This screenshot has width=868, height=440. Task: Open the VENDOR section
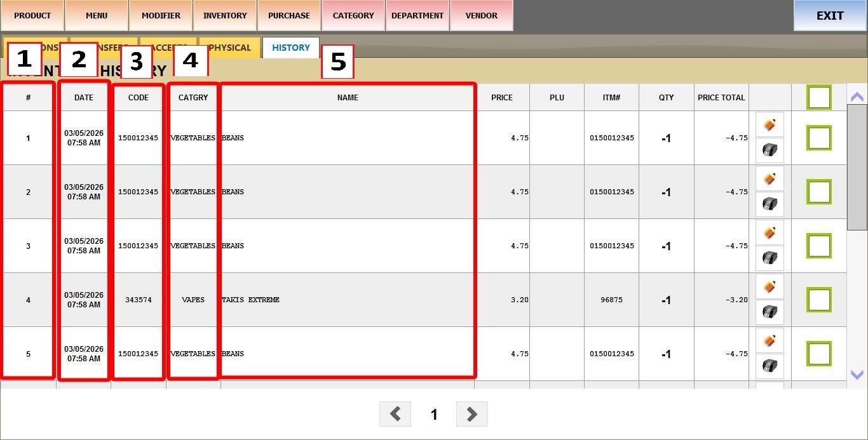pos(481,15)
